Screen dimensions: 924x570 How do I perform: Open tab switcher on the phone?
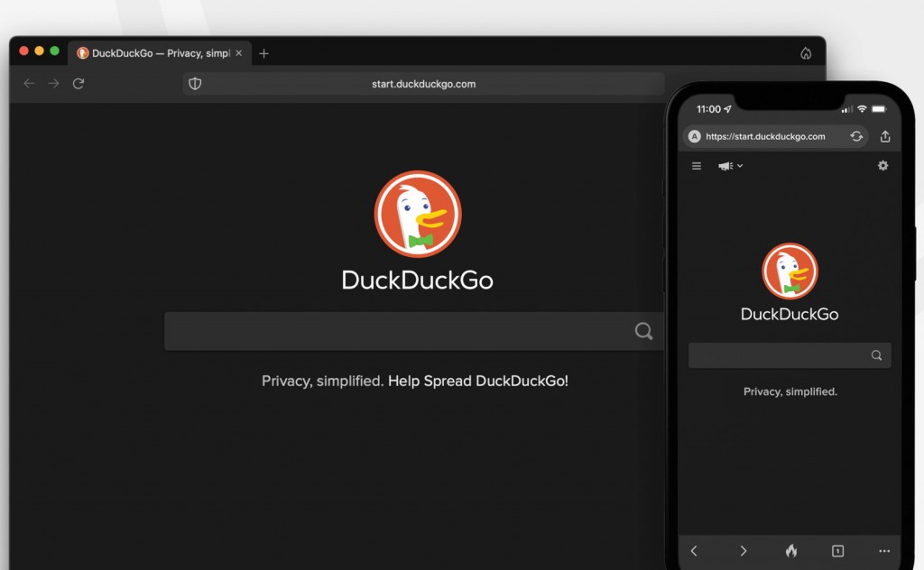[x=837, y=550]
